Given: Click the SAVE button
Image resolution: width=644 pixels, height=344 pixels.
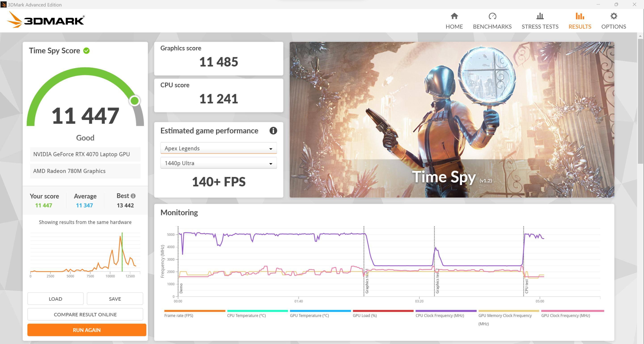Looking at the screenshot, I should click(x=115, y=299).
